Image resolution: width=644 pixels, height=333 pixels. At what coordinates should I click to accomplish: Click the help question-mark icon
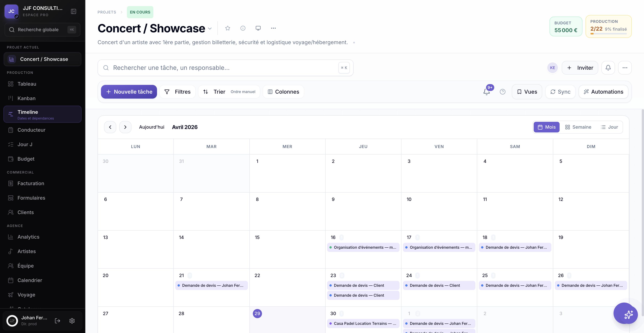pos(502,92)
